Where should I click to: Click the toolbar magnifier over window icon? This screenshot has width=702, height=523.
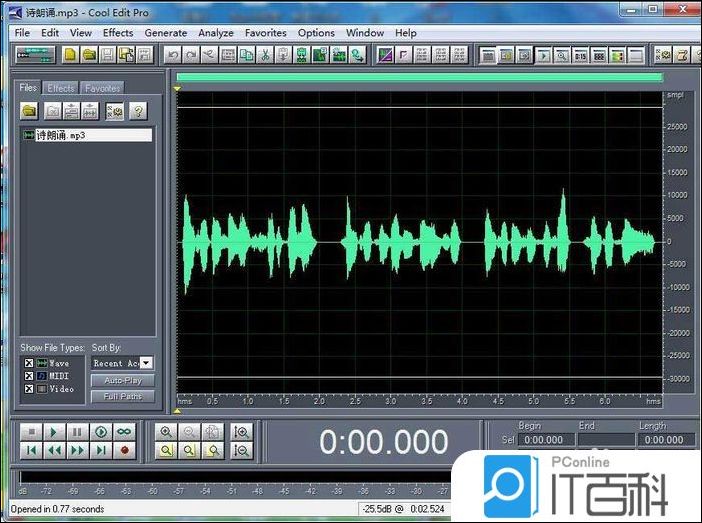pos(562,56)
